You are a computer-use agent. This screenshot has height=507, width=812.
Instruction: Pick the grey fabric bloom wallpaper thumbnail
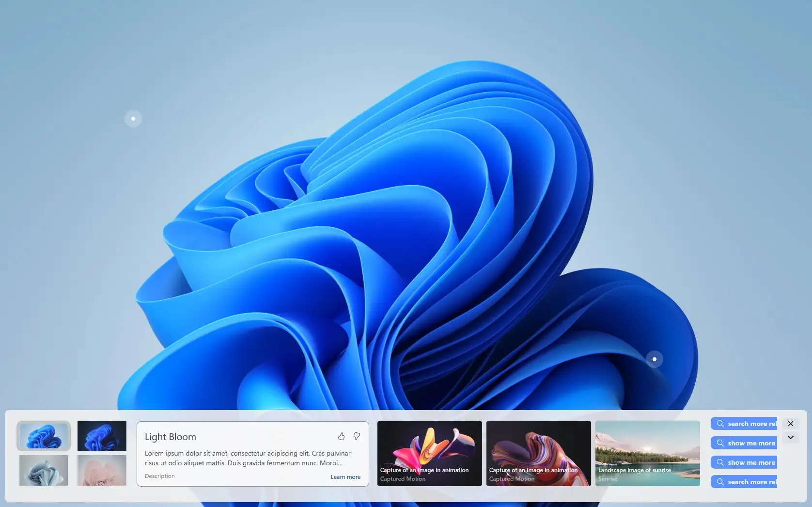44,470
